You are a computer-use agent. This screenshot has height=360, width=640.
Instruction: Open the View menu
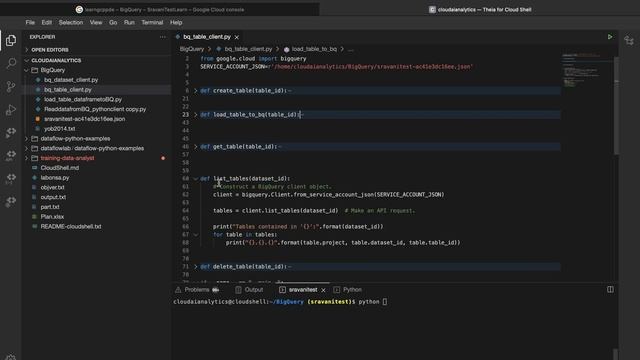pos(96,22)
